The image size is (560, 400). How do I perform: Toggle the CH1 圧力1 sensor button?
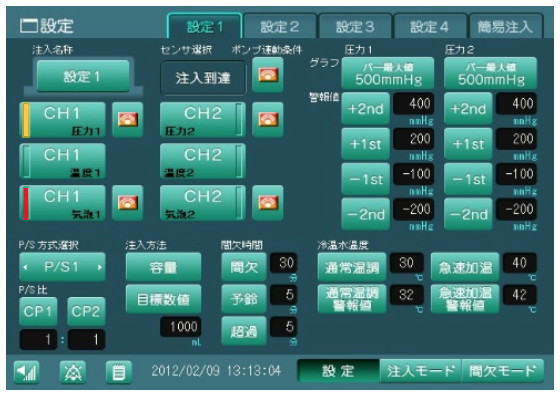point(62,120)
